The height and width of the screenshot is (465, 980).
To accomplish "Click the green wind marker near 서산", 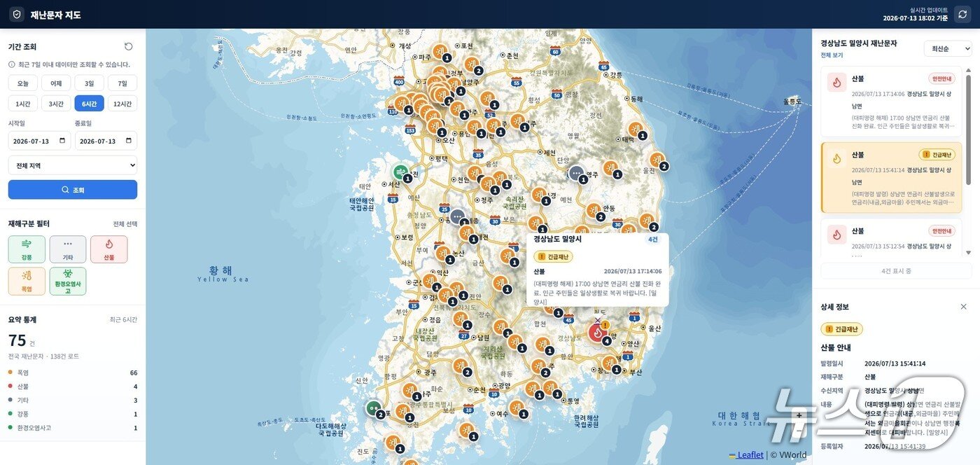I will (400, 172).
